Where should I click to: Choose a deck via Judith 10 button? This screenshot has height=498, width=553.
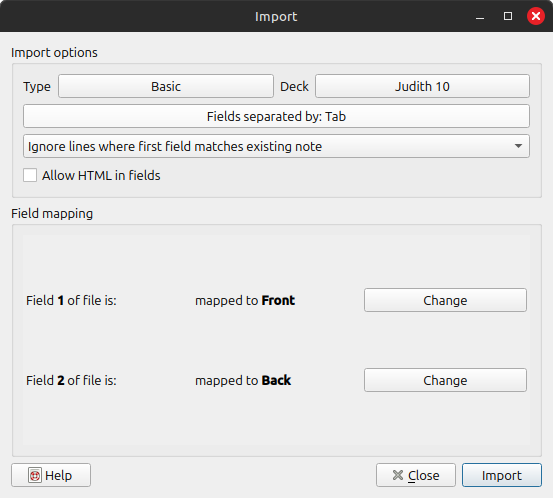click(422, 86)
